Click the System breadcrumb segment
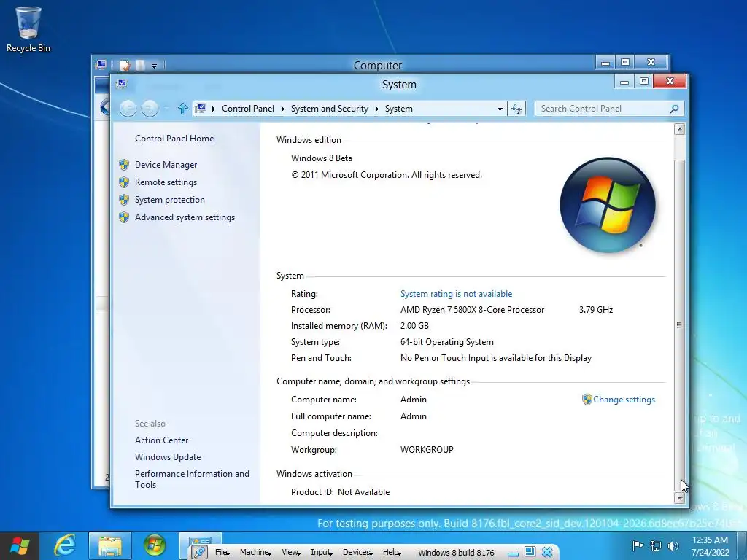747x560 pixels. (399, 109)
